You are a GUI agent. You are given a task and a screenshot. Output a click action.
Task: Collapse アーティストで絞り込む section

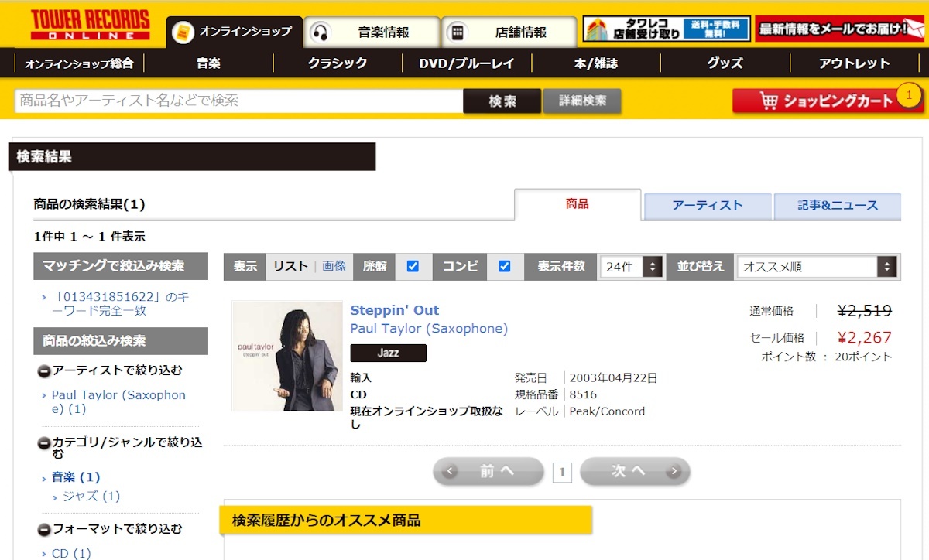(45, 371)
